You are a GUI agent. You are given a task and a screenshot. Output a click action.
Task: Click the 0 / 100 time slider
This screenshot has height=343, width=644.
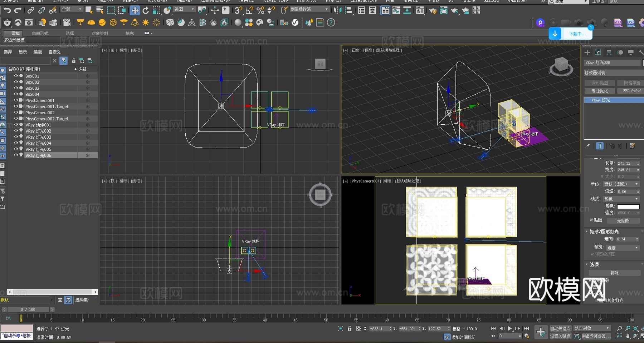pyautogui.click(x=28, y=309)
